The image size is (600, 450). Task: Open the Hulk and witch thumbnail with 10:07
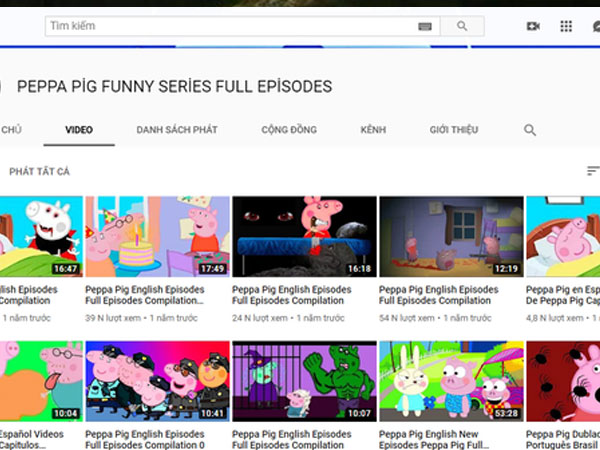[304, 381]
